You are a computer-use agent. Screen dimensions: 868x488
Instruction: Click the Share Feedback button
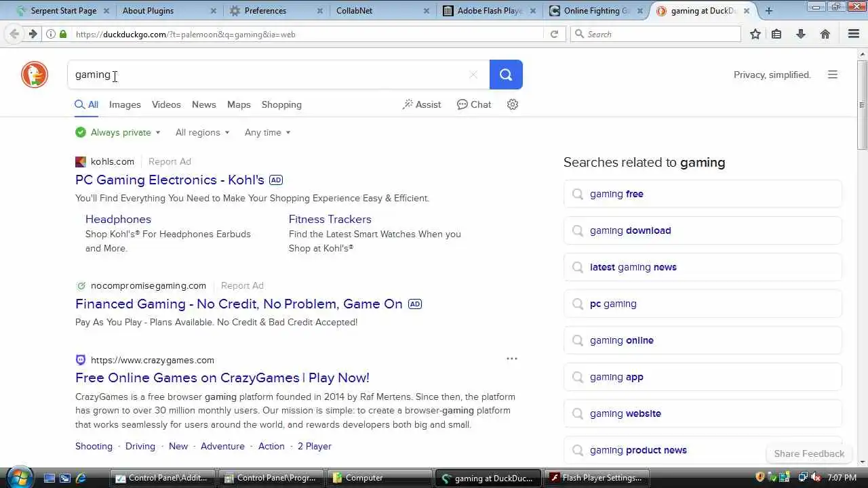pyautogui.click(x=809, y=453)
